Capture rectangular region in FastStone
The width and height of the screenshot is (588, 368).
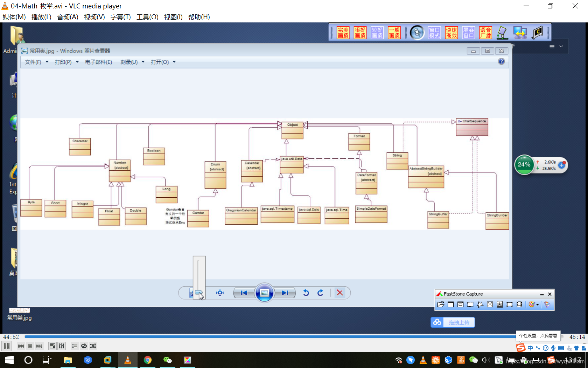[x=470, y=305]
